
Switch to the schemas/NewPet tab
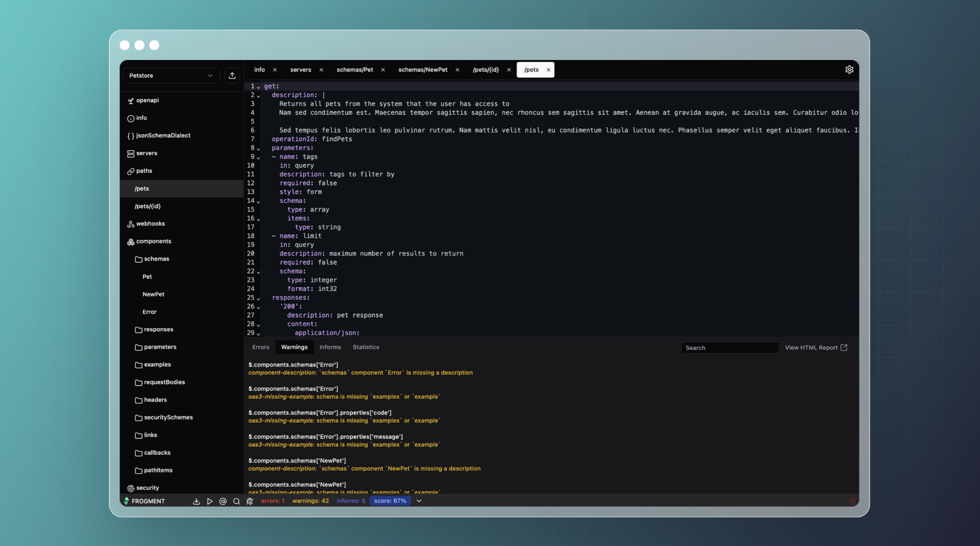click(423, 70)
